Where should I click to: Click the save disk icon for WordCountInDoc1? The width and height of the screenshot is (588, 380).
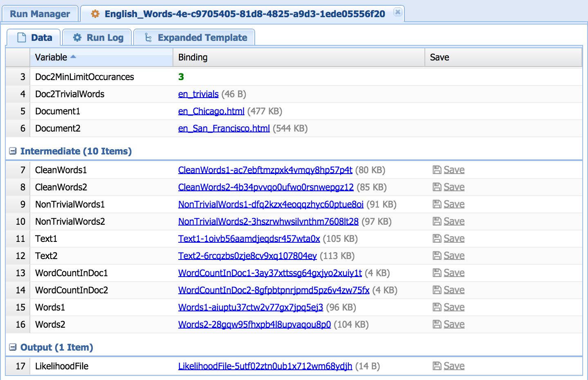437,273
